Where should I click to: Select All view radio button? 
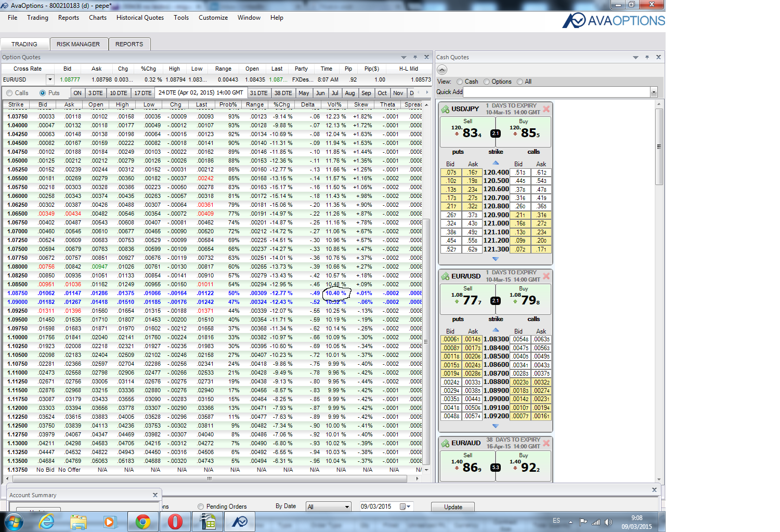coord(519,82)
